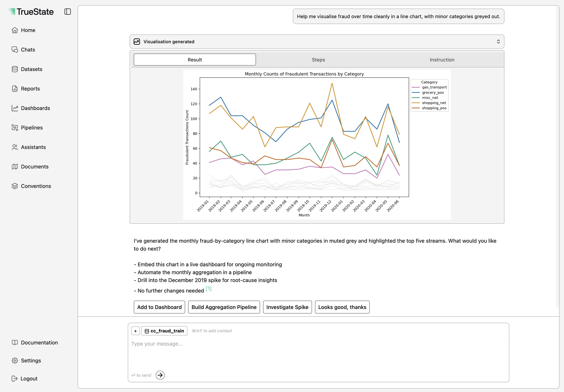
Task: Toggle the shopping_net series visibility
Action: 434,103
